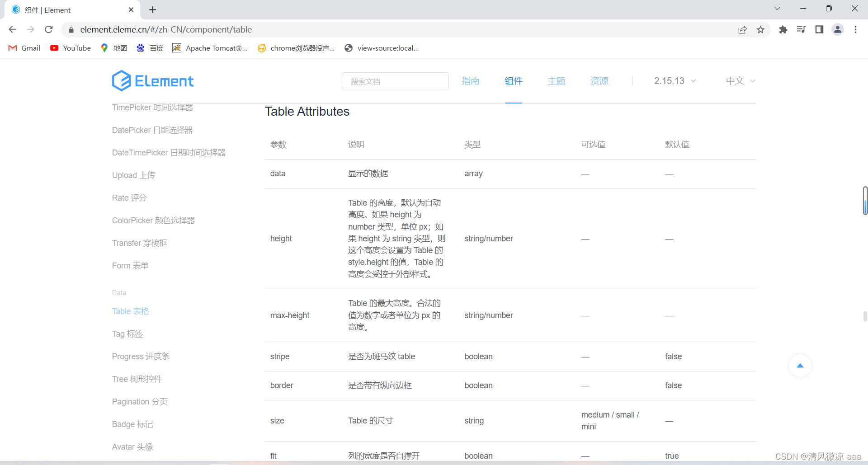Viewport: 868px width, 465px height.
Task: Expand the 中文 language dropdown
Action: pyautogui.click(x=741, y=81)
